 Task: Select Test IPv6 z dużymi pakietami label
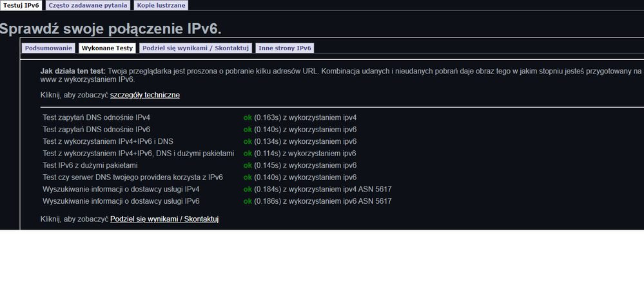pyautogui.click(x=90, y=165)
